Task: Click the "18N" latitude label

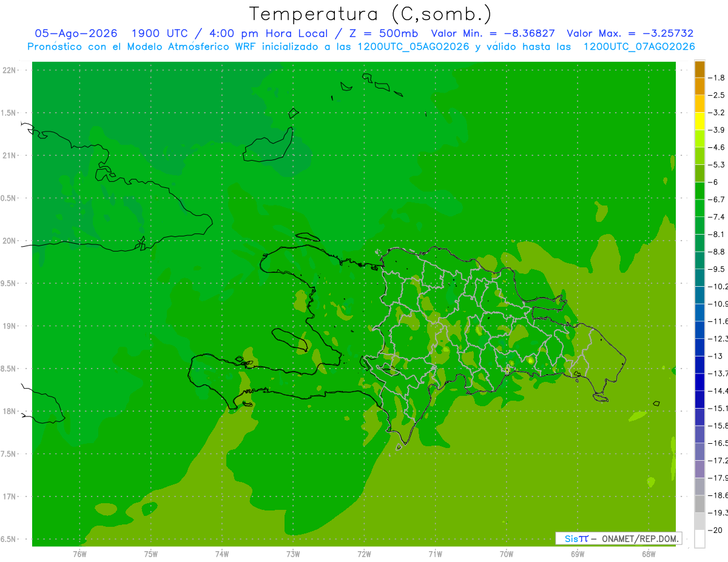Action: (x=10, y=411)
